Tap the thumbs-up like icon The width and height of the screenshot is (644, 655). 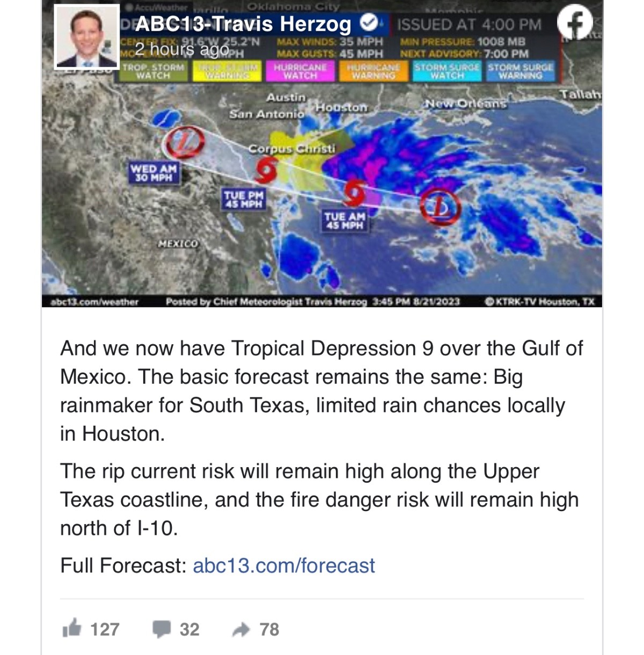(72, 628)
